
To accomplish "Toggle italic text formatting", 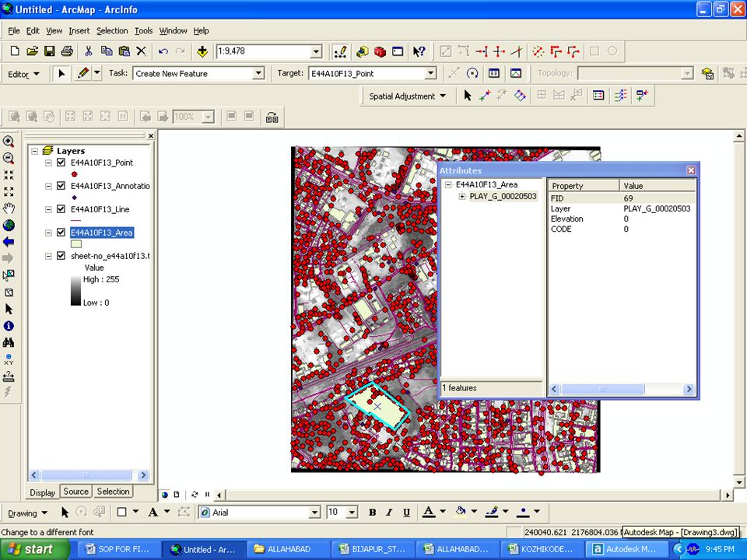I will point(389,513).
